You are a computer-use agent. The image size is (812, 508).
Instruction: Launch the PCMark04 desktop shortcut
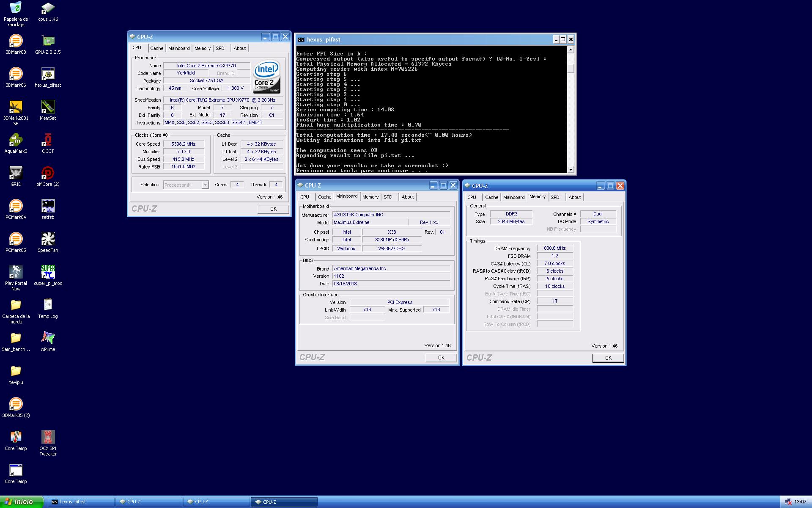16,209
